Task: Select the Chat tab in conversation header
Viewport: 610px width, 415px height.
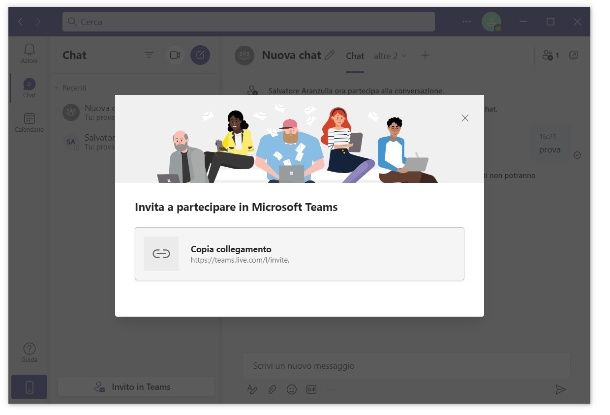Action: click(355, 56)
